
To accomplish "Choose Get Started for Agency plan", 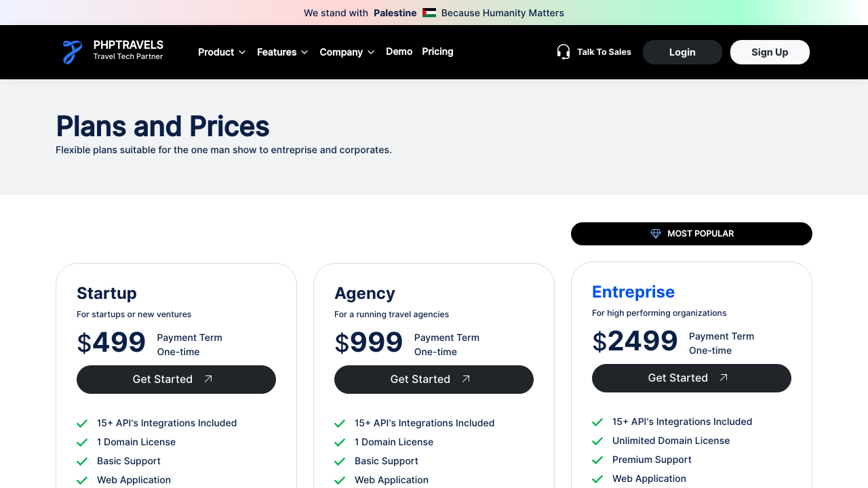I will (433, 380).
